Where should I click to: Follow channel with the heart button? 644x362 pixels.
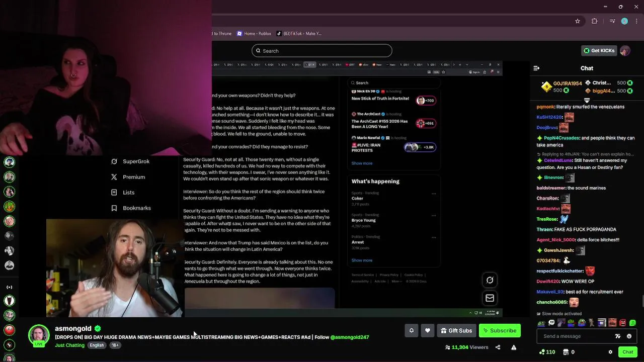[428, 330]
